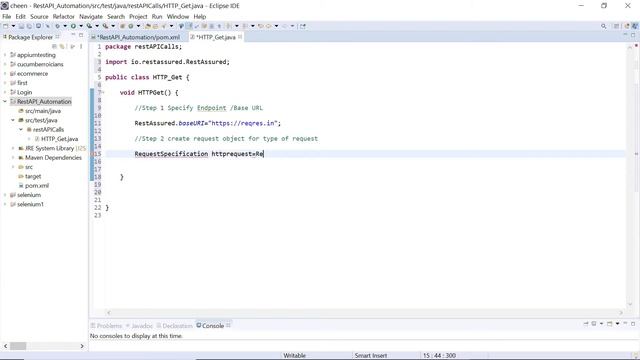Click the Debug toolbar icon
Screen dimensions: 640x360
[x=58, y=26]
